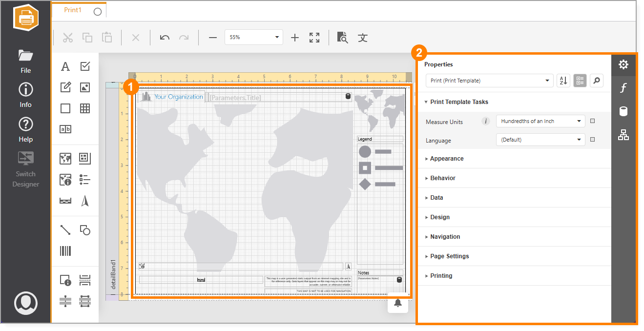Click the Preview magnifier toolbar icon
644x331 pixels.
pyautogui.click(x=342, y=38)
